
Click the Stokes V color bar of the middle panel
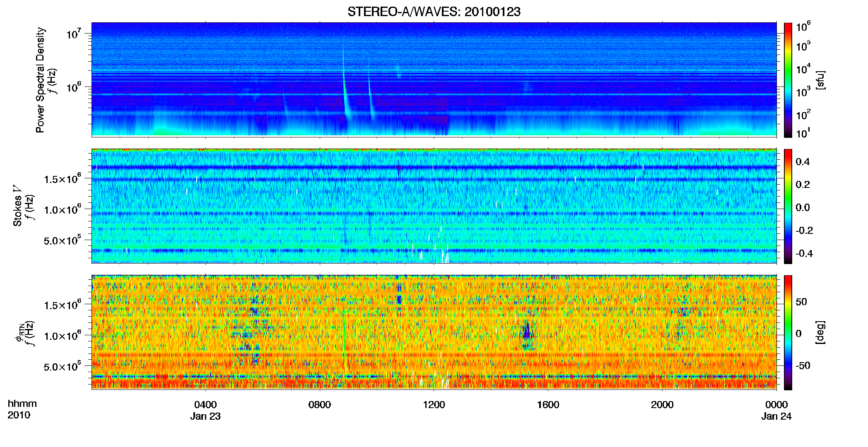coord(788,206)
